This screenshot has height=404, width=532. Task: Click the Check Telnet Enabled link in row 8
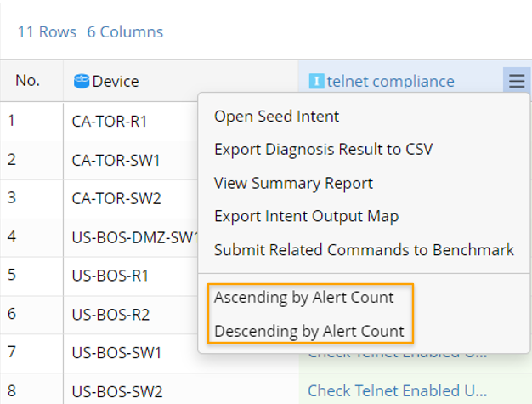[x=397, y=390]
